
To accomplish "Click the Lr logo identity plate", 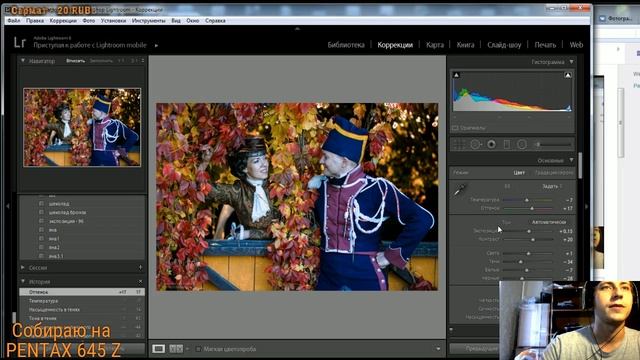I will pyautogui.click(x=20, y=42).
